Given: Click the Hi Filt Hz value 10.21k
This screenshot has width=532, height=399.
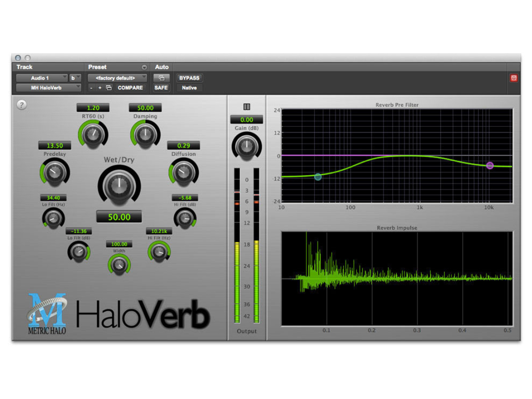Looking at the screenshot, I should pyautogui.click(x=159, y=231).
